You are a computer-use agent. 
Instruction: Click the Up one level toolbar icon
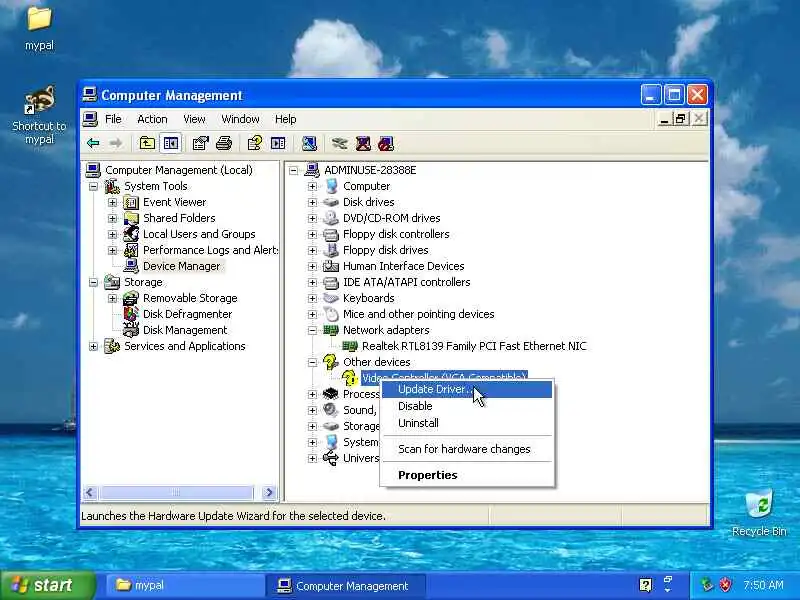click(147, 143)
